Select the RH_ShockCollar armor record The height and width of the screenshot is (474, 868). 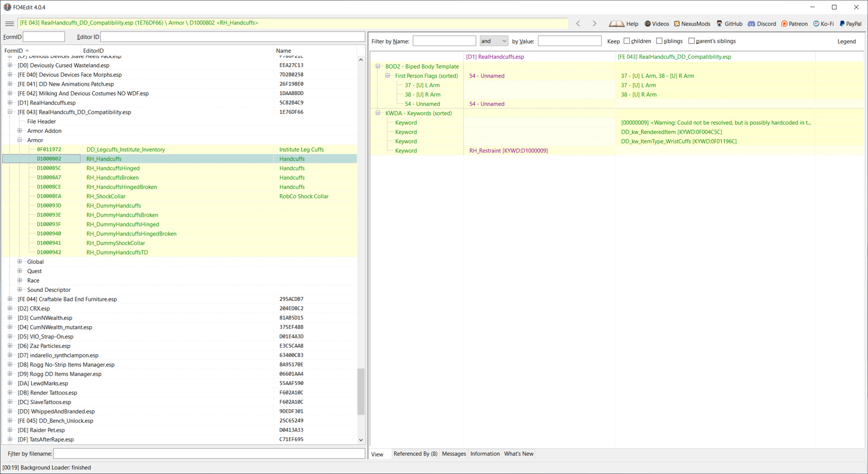click(x=106, y=197)
